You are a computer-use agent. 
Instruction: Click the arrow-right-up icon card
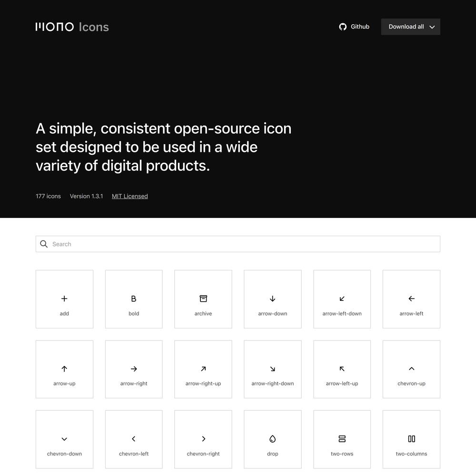point(203,369)
